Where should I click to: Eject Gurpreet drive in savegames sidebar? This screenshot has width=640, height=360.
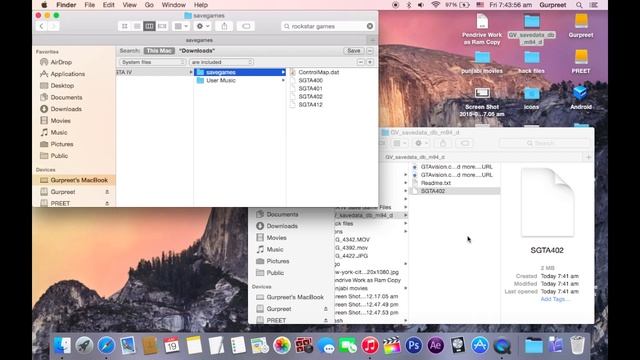point(107,192)
